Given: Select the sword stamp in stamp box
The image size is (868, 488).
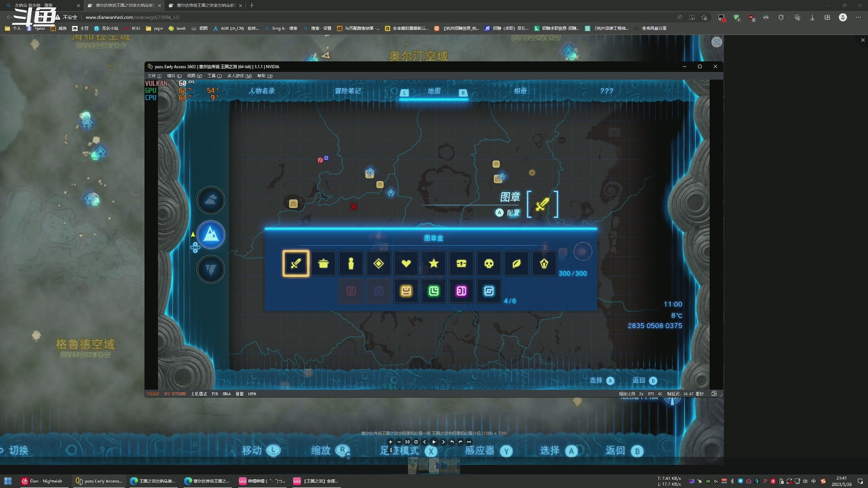Looking at the screenshot, I should [296, 263].
